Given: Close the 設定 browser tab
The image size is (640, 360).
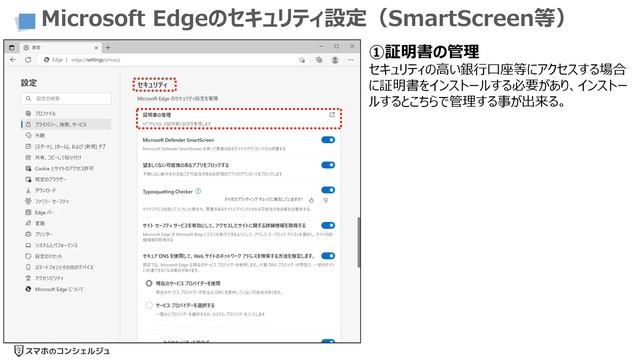Looking at the screenshot, I should [x=96, y=48].
